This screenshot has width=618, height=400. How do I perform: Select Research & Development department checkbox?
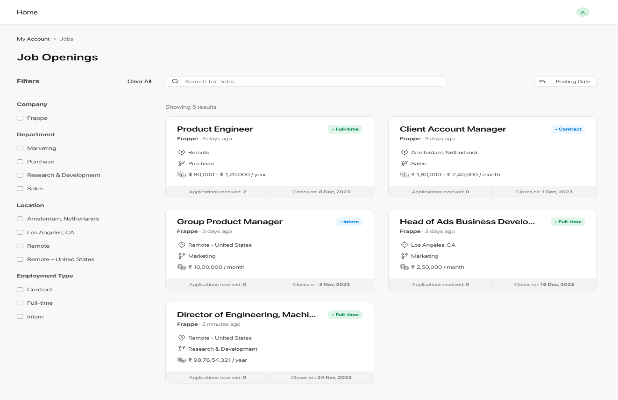pos(20,175)
